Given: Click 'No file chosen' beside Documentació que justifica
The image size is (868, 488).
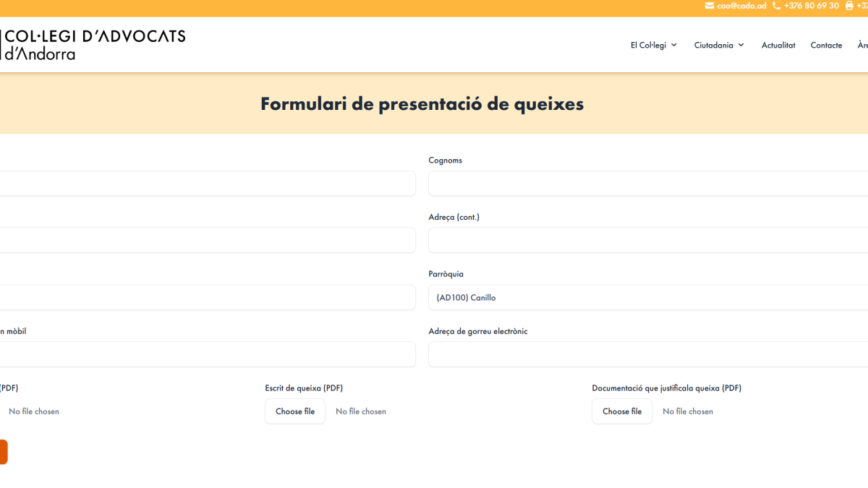Looking at the screenshot, I should (x=688, y=411).
